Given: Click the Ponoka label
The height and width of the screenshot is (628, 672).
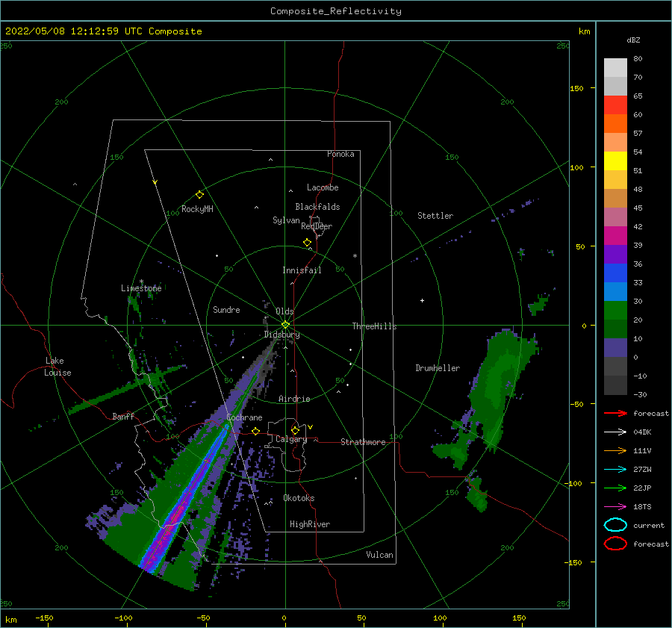Looking at the screenshot, I should 340,154.
